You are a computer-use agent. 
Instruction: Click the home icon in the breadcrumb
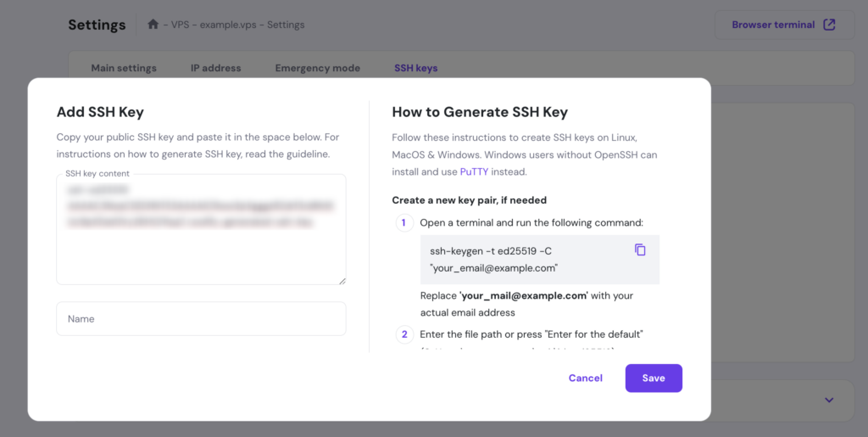pos(153,25)
